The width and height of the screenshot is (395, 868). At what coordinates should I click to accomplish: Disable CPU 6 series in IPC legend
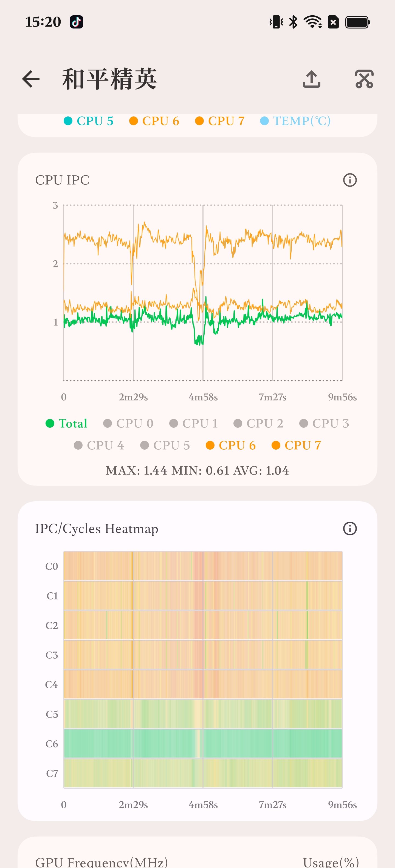click(x=231, y=445)
